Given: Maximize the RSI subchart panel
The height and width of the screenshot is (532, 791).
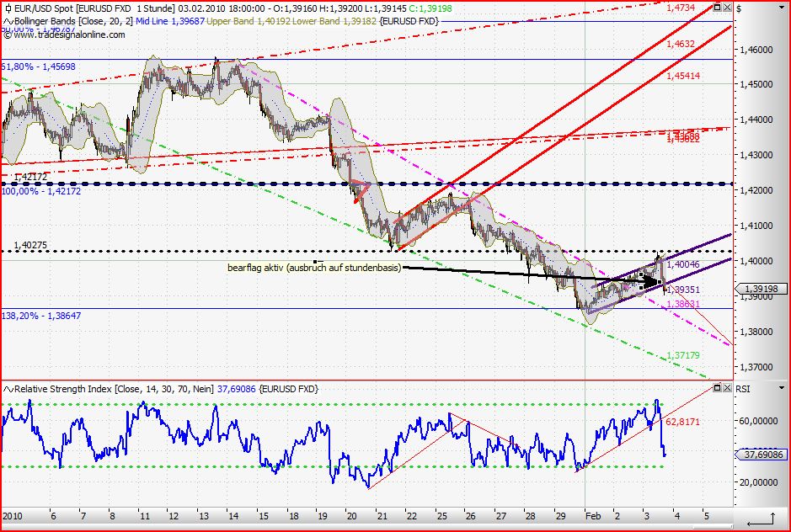Looking at the screenshot, I should tap(718, 387).
